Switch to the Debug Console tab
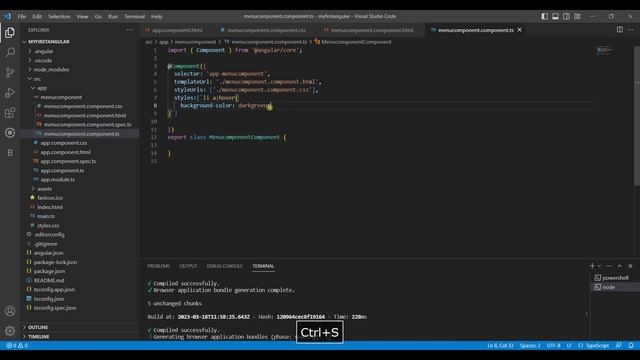 224,266
